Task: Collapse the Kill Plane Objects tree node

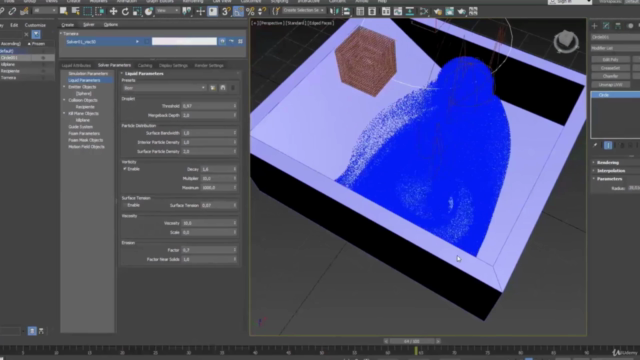Action: [64, 113]
